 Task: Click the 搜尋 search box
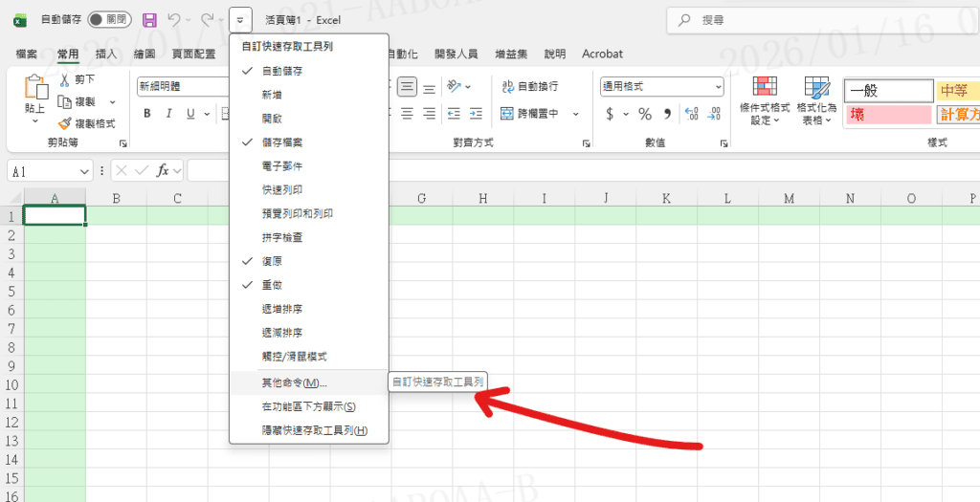tap(823, 19)
